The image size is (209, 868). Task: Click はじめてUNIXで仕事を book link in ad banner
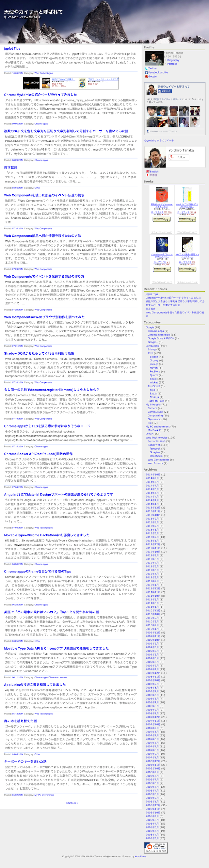[63, 80]
